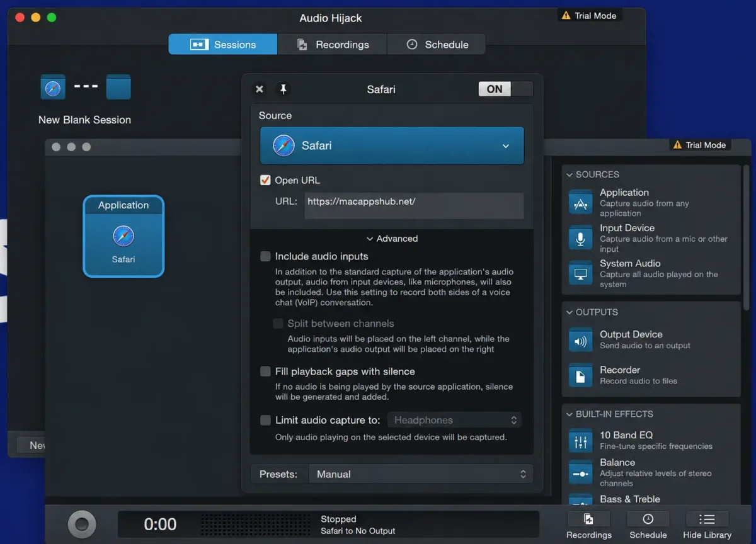
Task: Click the Safari compass icon in session thumbnail
Action: [53, 88]
